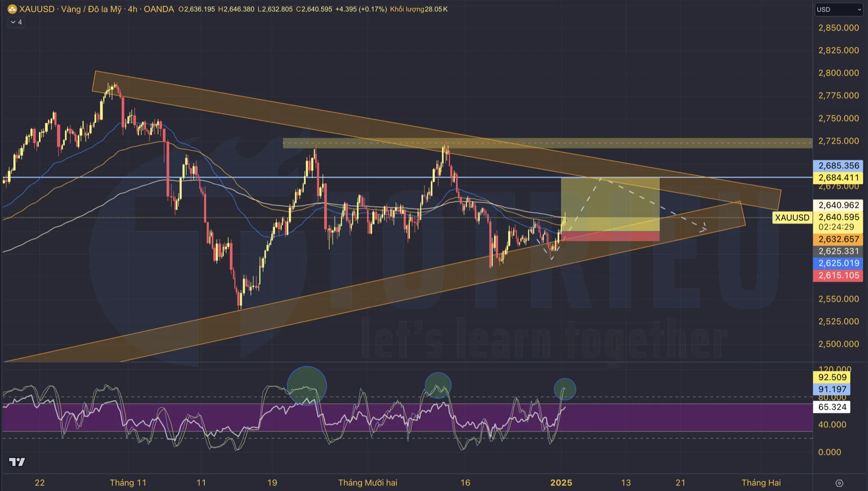
Task: Click Tháng Mười hai on the time axis
Action: tap(368, 483)
